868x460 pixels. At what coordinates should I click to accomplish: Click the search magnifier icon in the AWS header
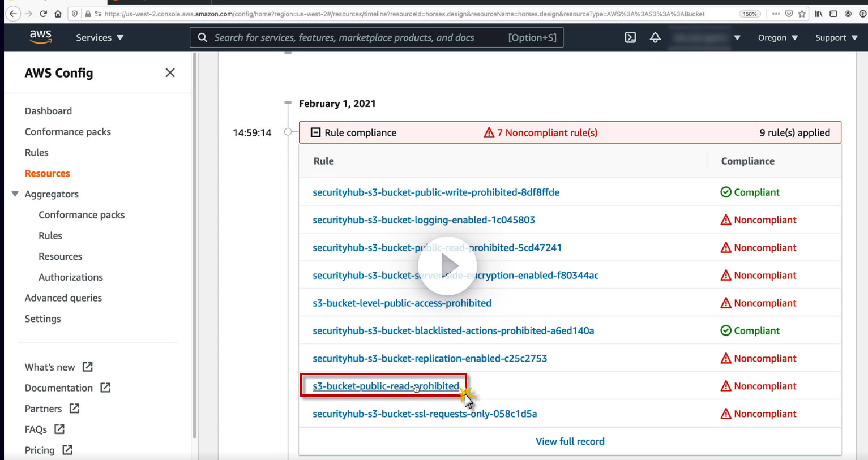202,37
